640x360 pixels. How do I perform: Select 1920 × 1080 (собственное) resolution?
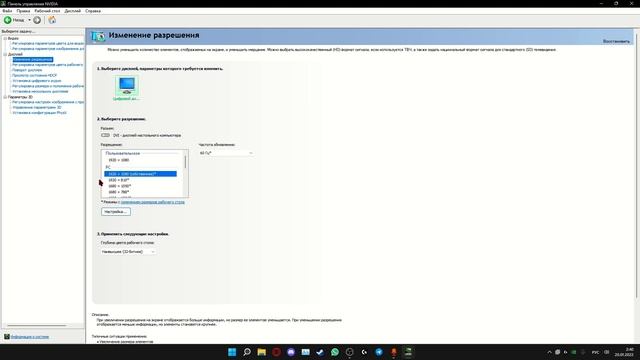tap(140, 174)
